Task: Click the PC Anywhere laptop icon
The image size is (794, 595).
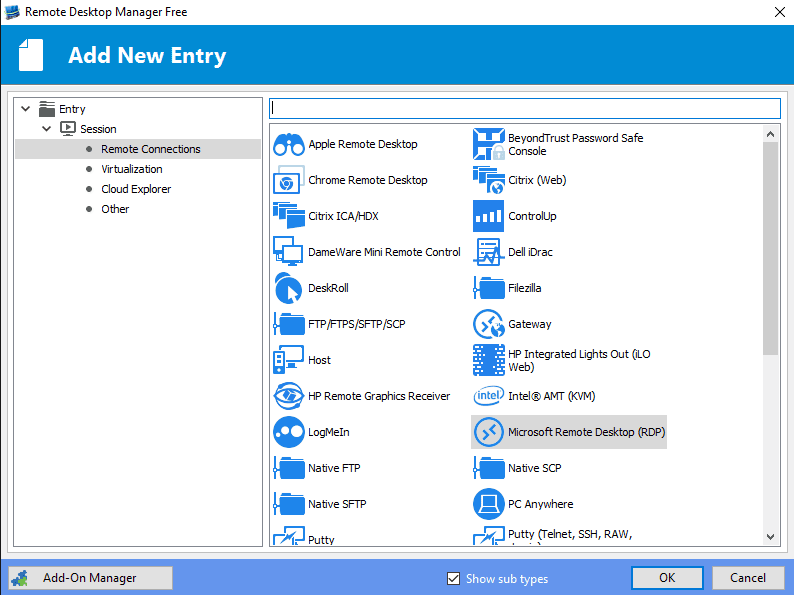Action: coord(489,504)
